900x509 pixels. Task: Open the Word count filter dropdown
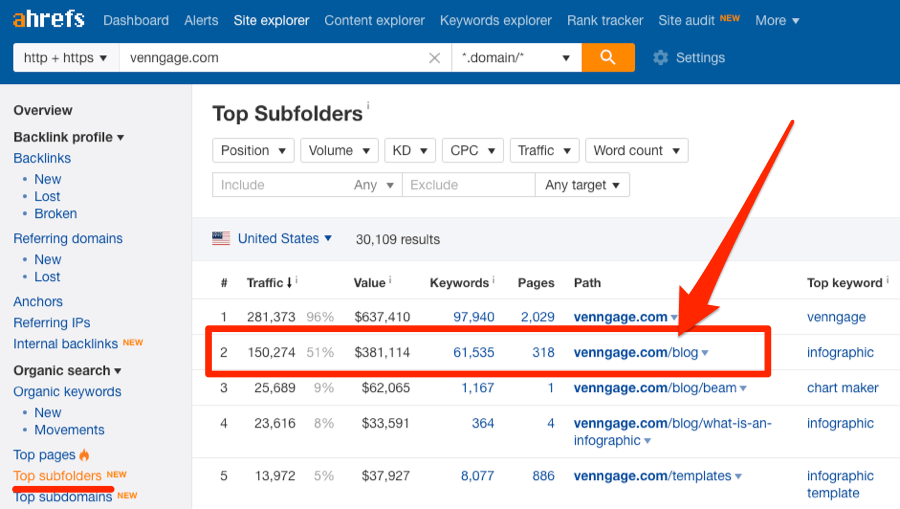637,150
